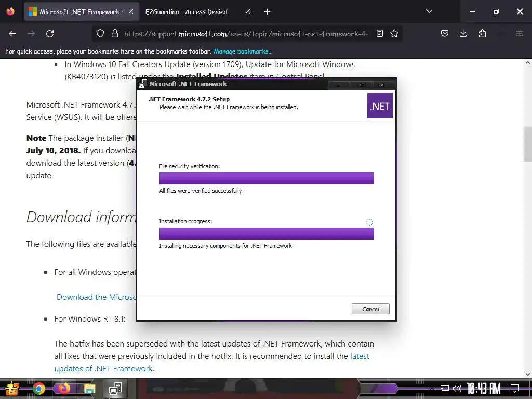This screenshot has width=532, height=399.
Task: Click the purple .NET logo in setup dialog
Action: pos(380,106)
